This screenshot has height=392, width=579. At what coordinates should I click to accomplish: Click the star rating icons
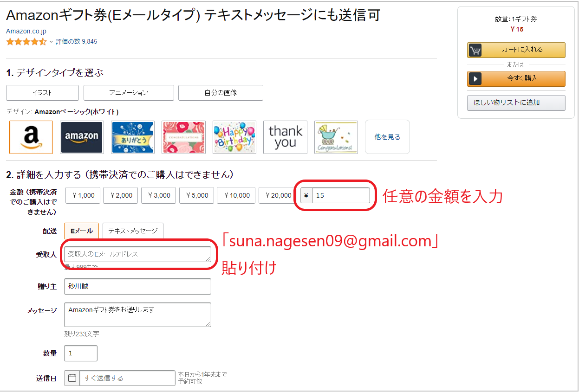pyautogui.click(x=26, y=42)
